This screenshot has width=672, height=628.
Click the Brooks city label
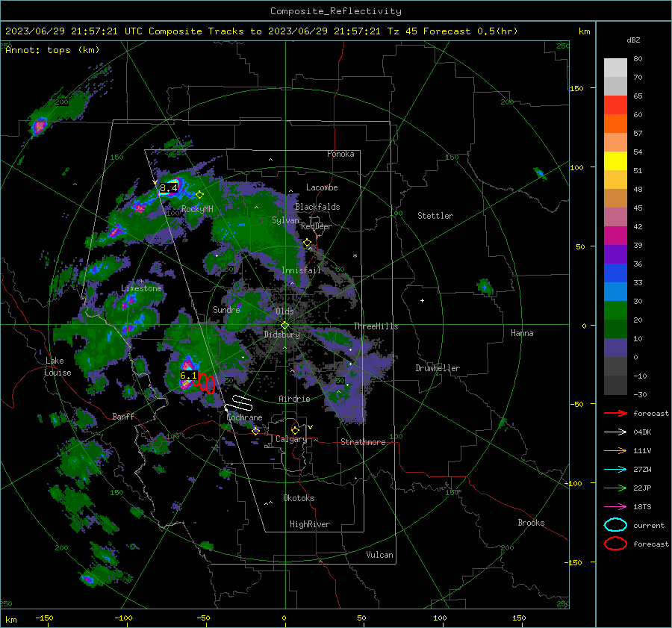pyautogui.click(x=531, y=523)
